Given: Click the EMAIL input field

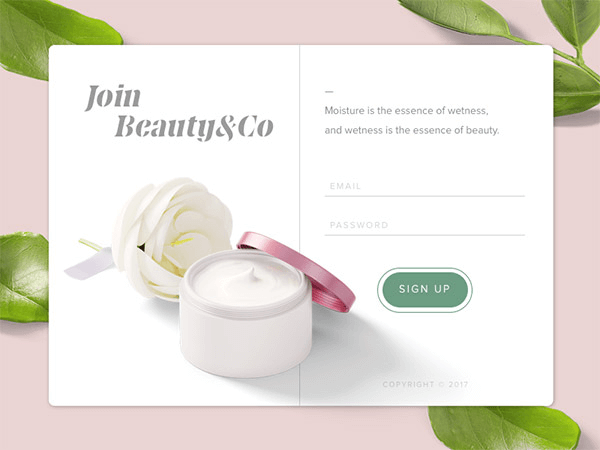Looking at the screenshot, I should tap(424, 186).
